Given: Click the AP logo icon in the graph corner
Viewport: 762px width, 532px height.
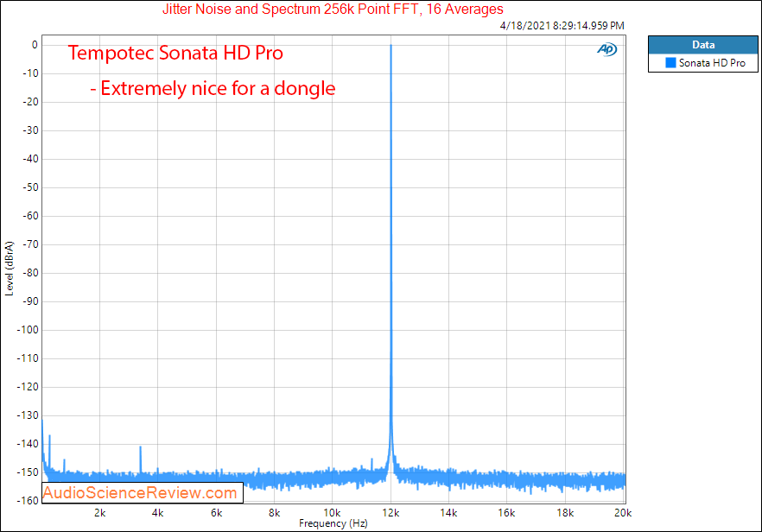Looking at the screenshot, I should 607,49.
